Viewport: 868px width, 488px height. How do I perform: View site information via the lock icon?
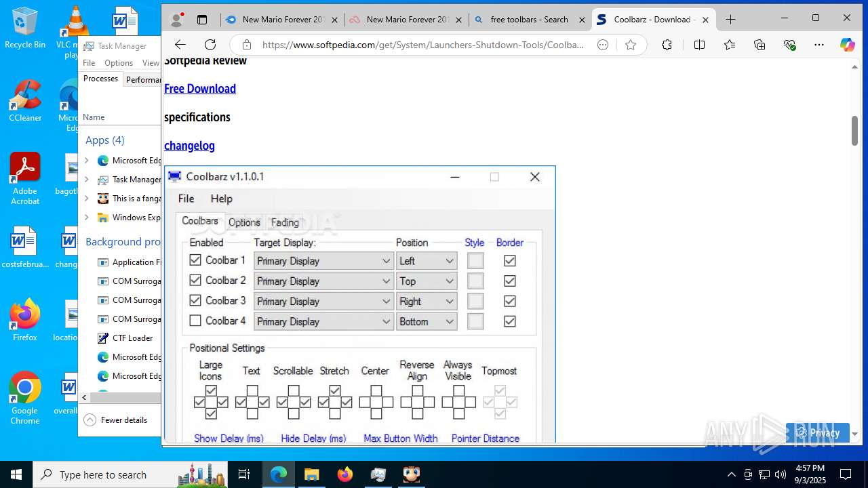tap(247, 45)
